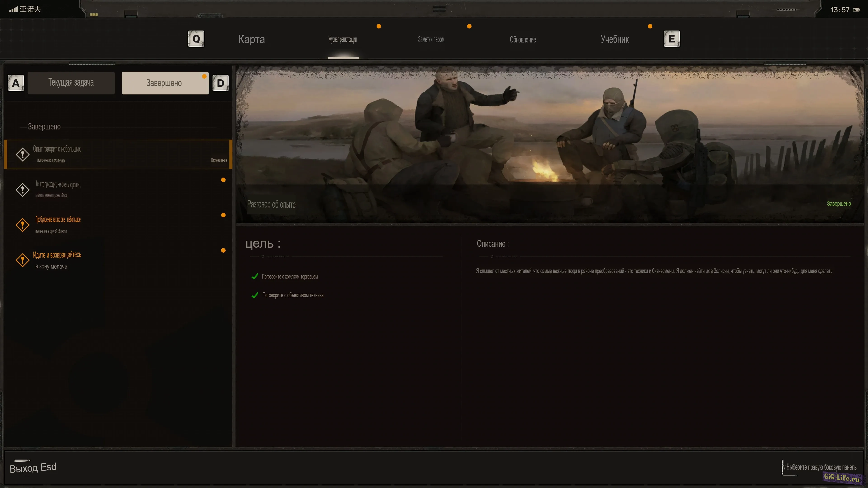The image size is (868, 488).
Task: Click the Q key icon in top bar
Action: coord(196,39)
